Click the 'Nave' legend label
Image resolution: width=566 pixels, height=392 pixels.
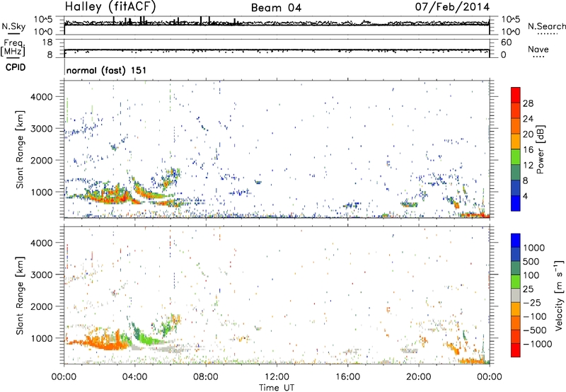pyautogui.click(x=538, y=49)
